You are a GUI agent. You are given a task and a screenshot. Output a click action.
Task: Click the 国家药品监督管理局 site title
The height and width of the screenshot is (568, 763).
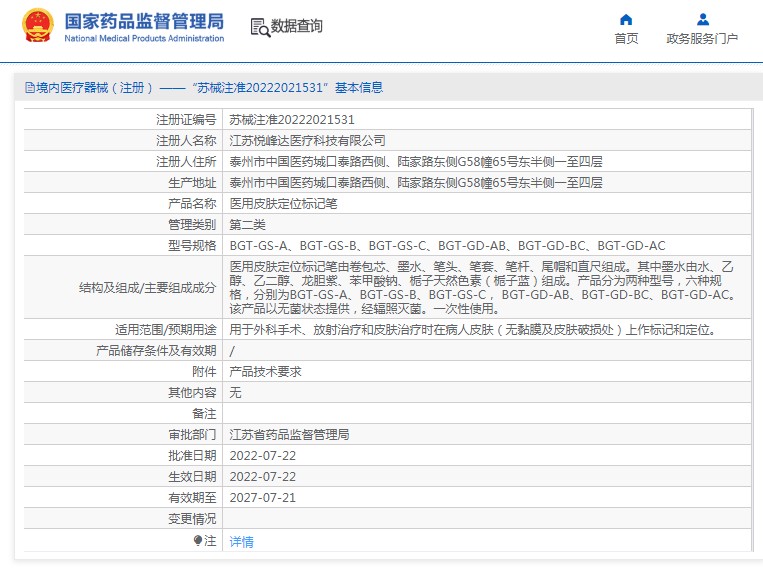[x=144, y=21]
